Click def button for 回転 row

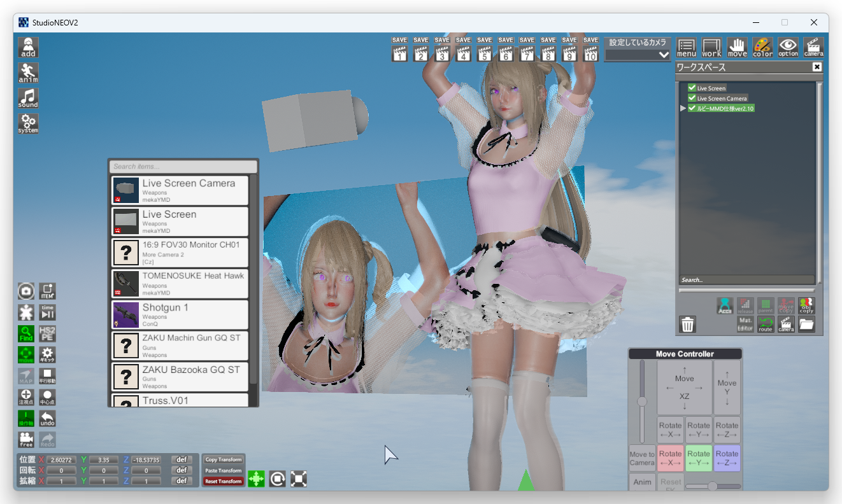[x=182, y=470]
